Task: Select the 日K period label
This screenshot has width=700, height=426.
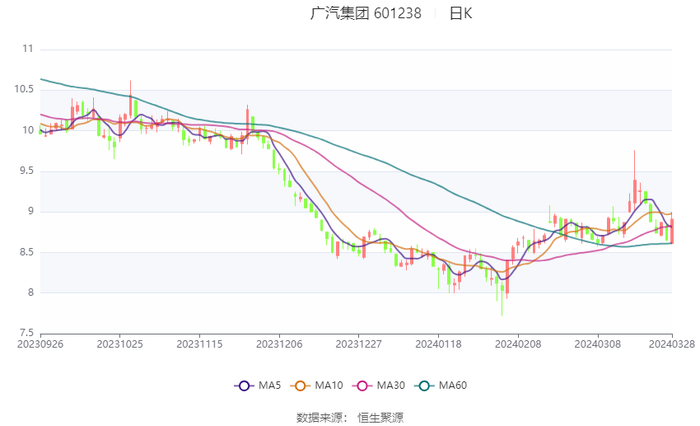Action: pos(460,14)
